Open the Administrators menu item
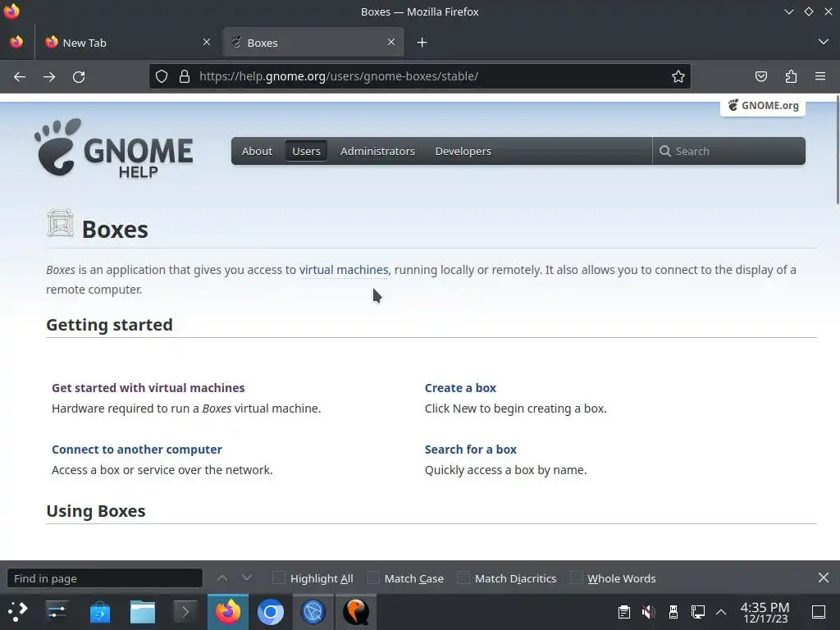The width and height of the screenshot is (840, 630). pos(377,152)
